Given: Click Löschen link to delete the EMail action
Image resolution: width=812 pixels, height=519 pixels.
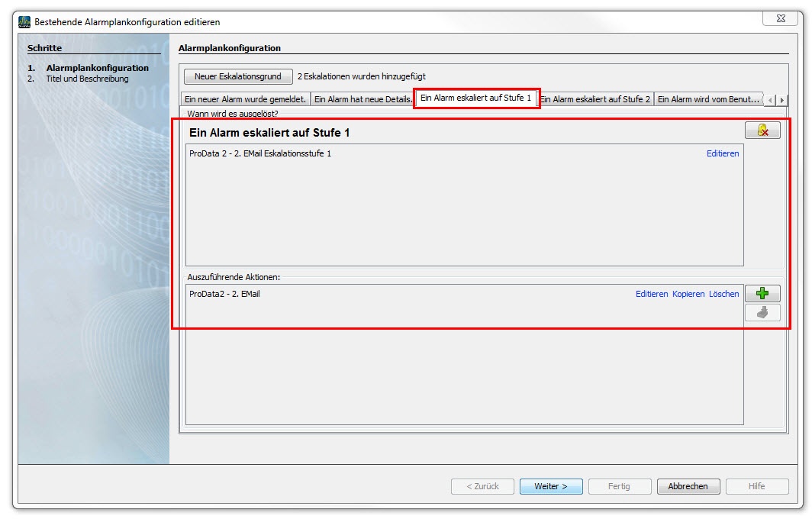Looking at the screenshot, I should (723, 294).
